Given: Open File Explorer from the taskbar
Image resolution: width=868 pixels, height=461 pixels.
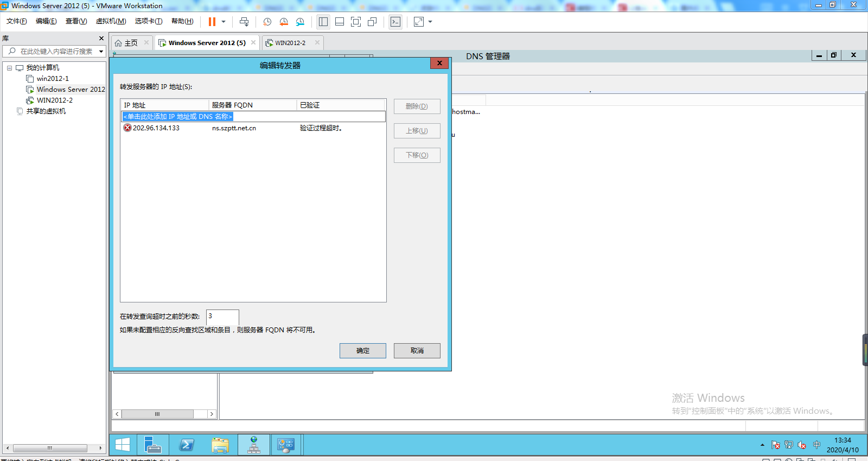Looking at the screenshot, I should 220,445.
